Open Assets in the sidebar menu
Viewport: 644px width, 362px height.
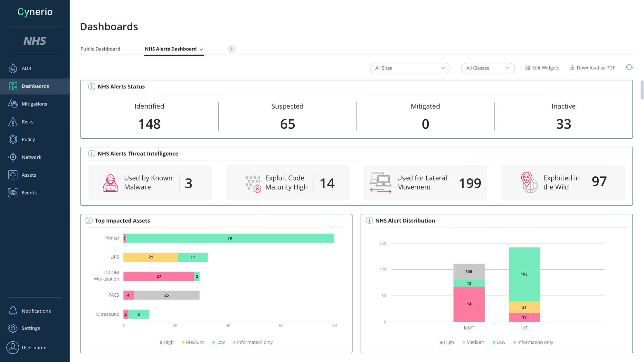(x=29, y=175)
